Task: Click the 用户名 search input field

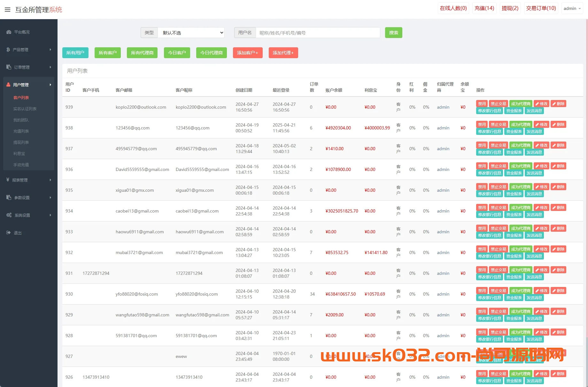Action: tap(318, 32)
